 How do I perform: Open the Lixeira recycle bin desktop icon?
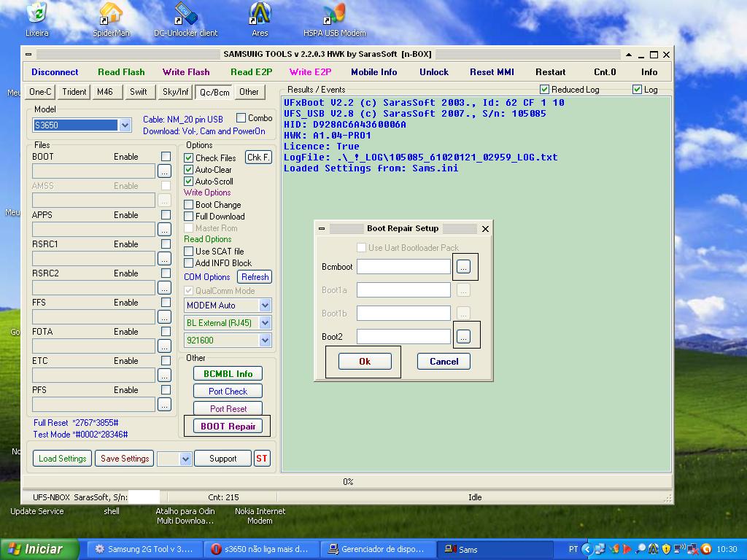coord(36,19)
